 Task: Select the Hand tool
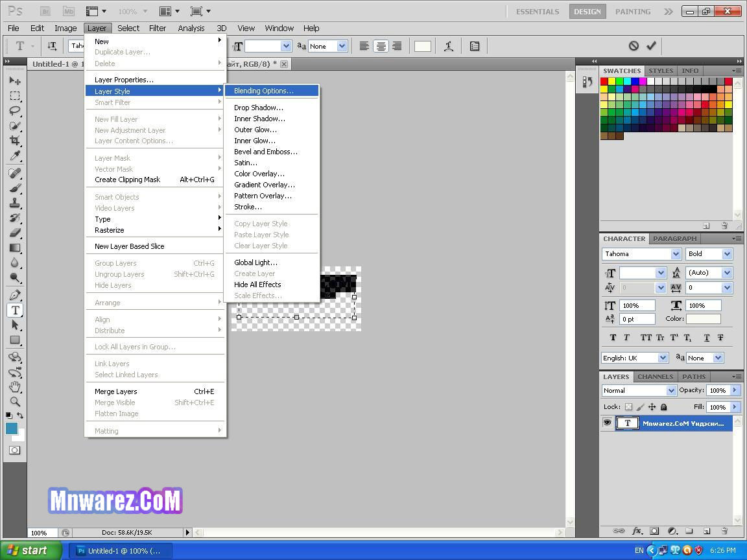point(15,386)
